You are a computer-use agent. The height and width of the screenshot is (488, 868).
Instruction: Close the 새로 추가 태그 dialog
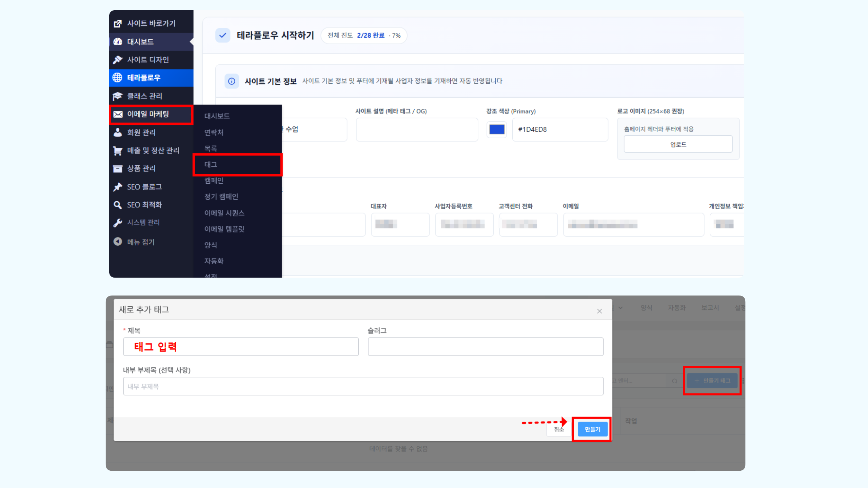click(x=599, y=311)
